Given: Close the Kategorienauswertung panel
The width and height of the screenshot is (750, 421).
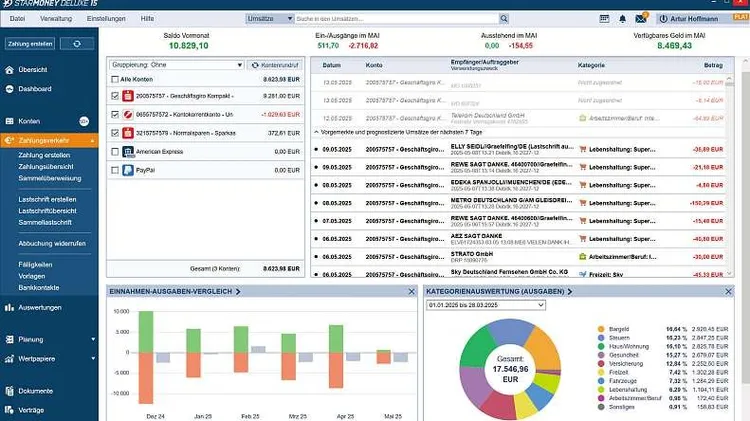Looking at the screenshot, I should point(728,291).
